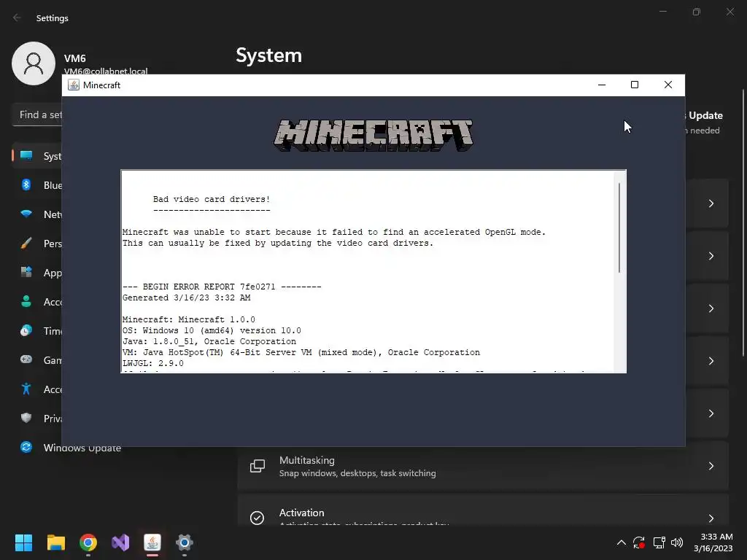
Task: Click the Minecraft window title text
Action: pos(101,85)
